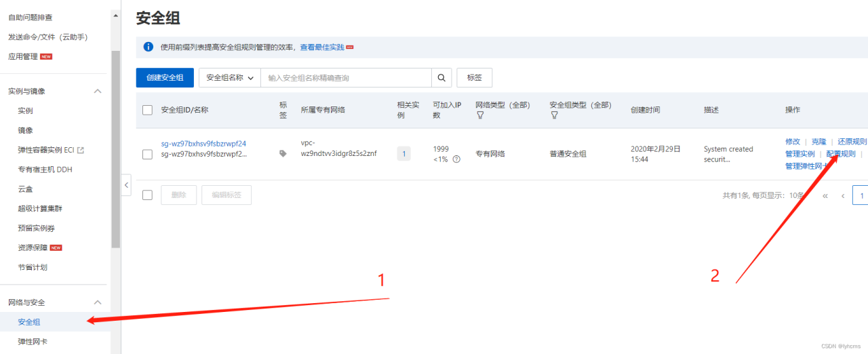Click the tag icon in the security group row
Image resolution: width=868 pixels, height=354 pixels.
(x=283, y=154)
